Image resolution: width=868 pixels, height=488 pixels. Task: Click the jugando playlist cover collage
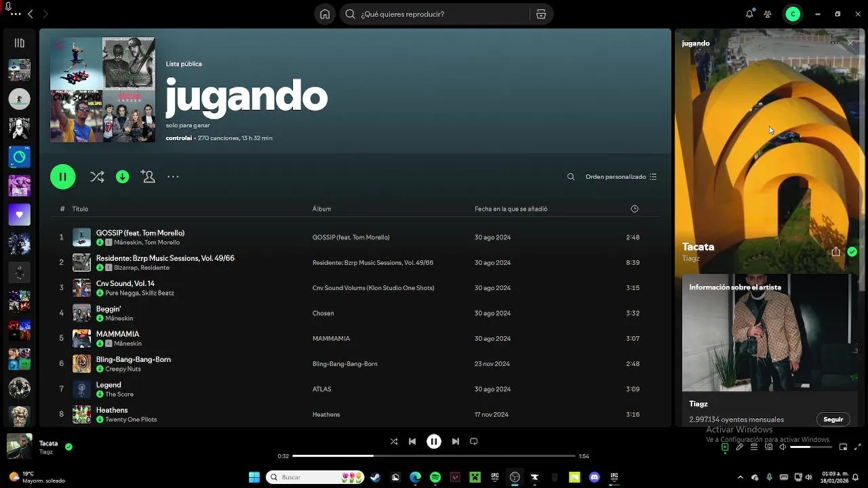pyautogui.click(x=102, y=89)
